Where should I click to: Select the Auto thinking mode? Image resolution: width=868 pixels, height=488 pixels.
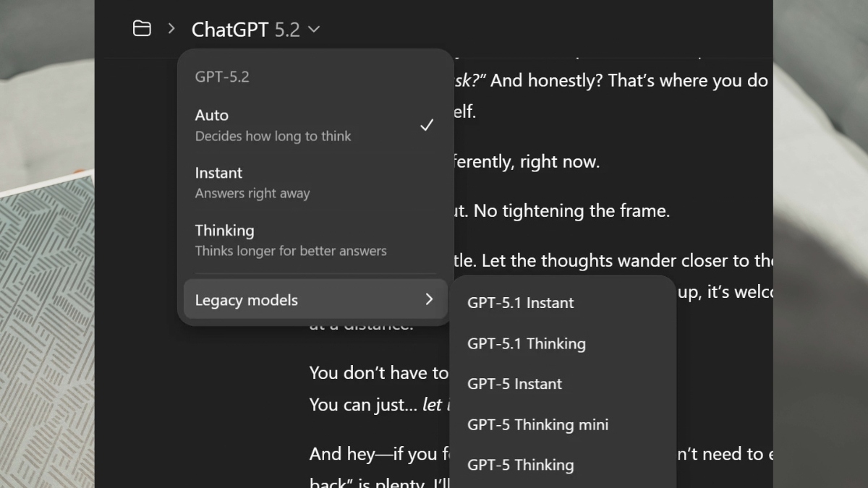212,115
